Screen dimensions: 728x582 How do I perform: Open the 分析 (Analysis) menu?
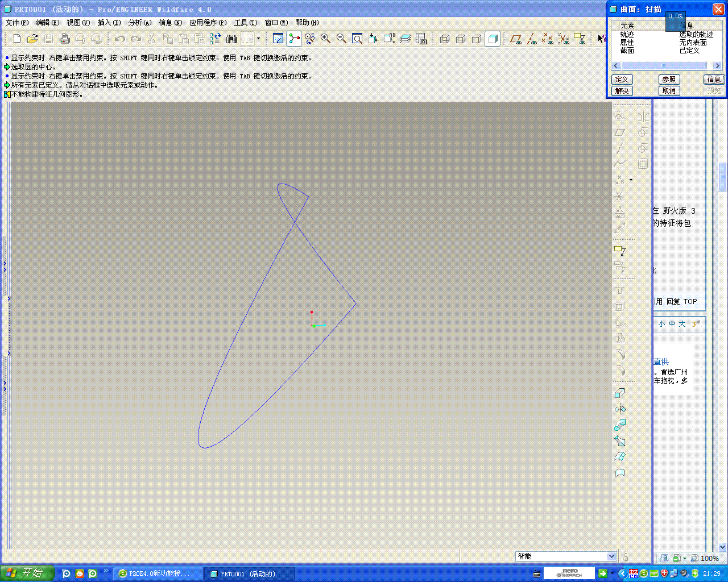tap(139, 23)
